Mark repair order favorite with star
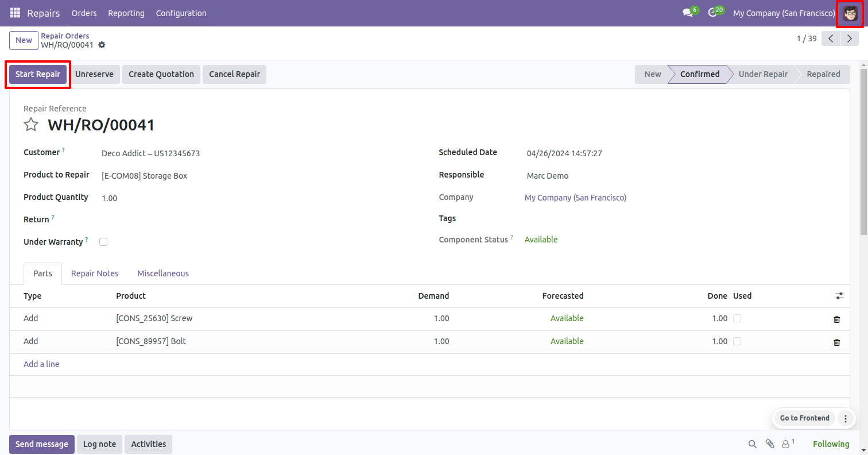This screenshot has height=455, width=868. [31, 125]
